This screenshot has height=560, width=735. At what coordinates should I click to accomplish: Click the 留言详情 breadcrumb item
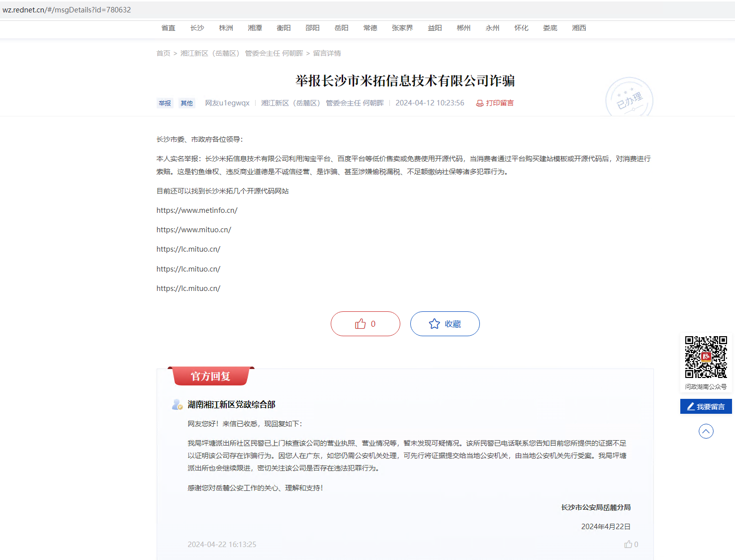(327, 53)
